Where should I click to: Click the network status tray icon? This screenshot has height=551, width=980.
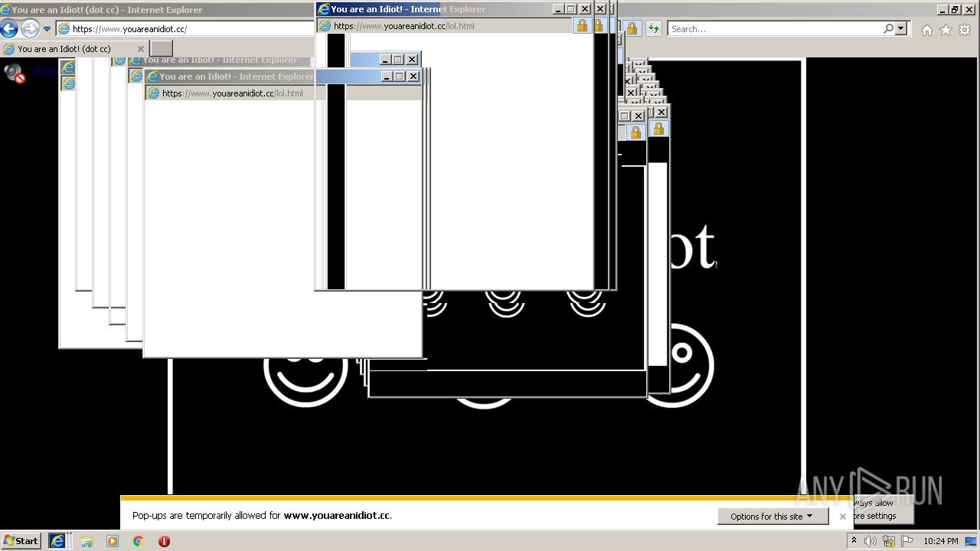point(889,541)
